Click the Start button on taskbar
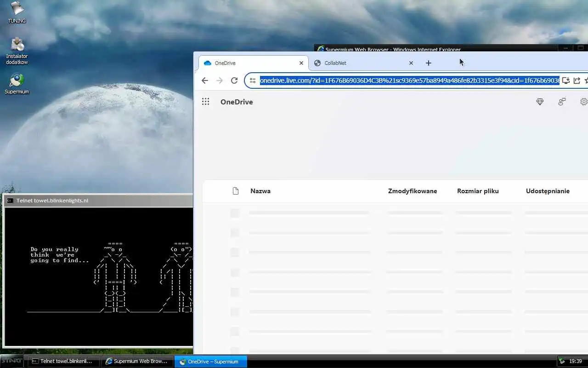This screenshot has height=368, width=588. coord(12,361)
